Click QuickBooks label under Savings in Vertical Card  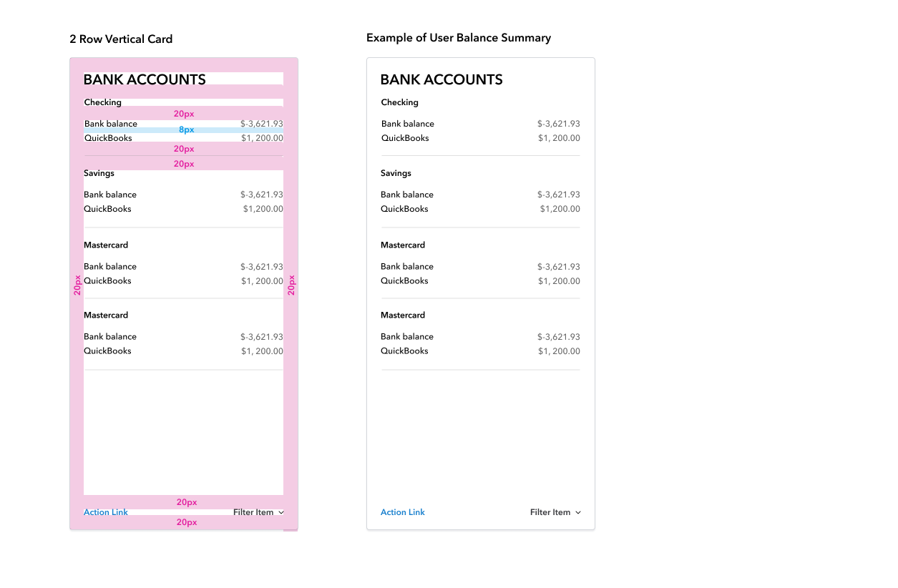[x=107, y=209]
